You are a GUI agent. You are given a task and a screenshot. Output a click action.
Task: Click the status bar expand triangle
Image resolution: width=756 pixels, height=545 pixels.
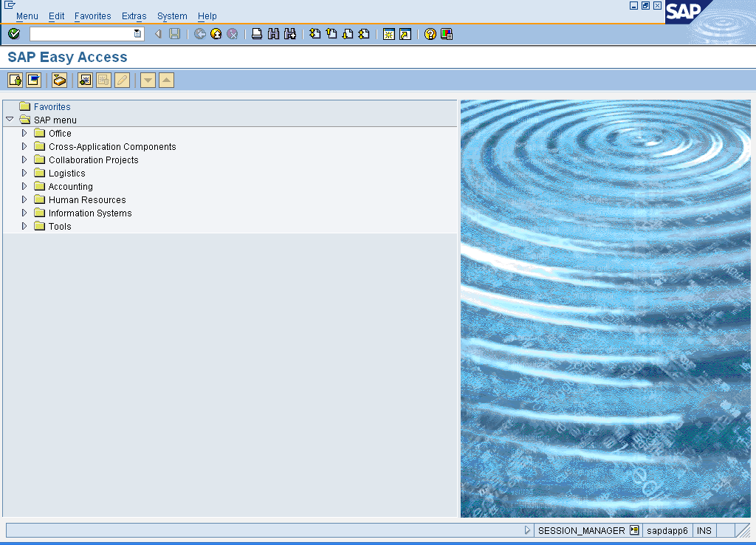pyautogui.click(x=527, y=530)
